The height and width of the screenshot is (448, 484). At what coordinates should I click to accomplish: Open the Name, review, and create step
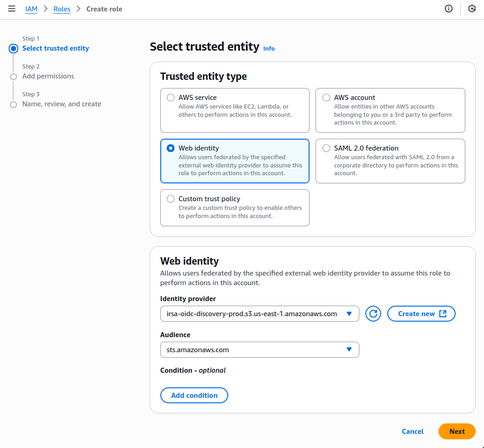point(62,104)
